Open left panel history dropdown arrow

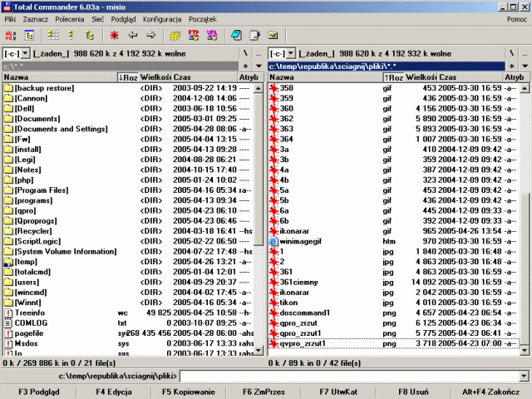point(259,66)
